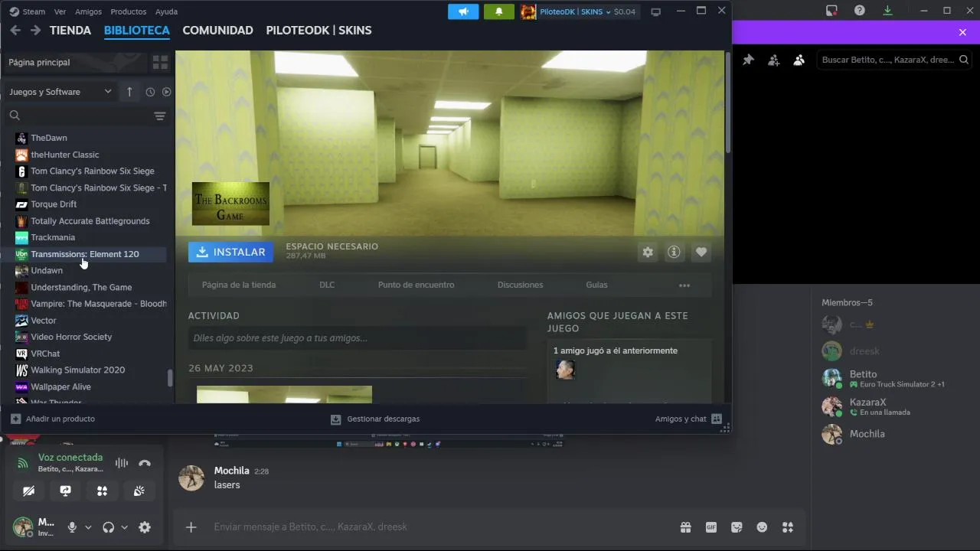The image size is (980, 551).
Task: Open Discord GIF picker
Action: click(711, 527)
